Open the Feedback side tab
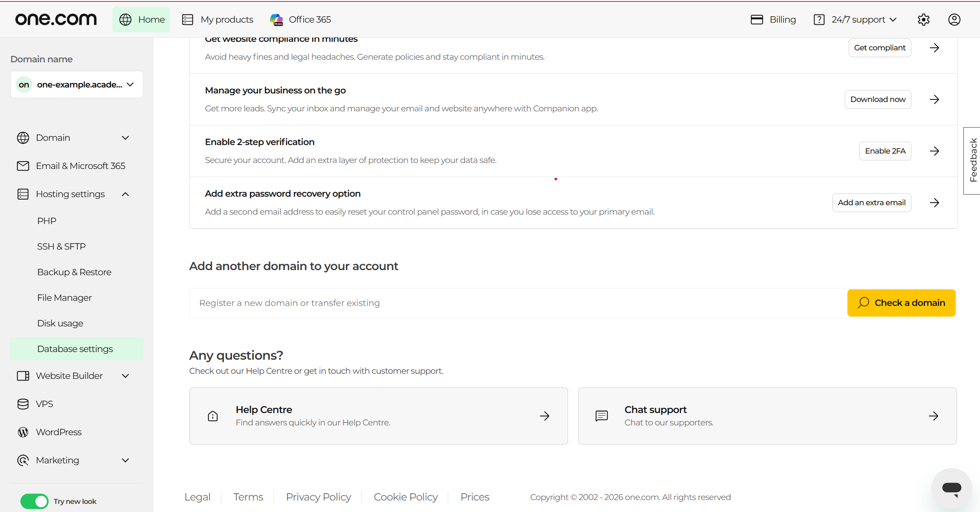This screenshot has height=512, width=980. 972,160
